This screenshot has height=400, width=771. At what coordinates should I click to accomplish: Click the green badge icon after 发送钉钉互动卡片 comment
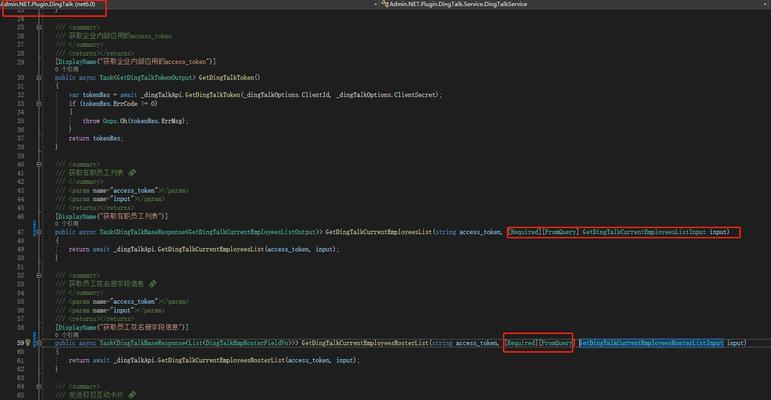[132, 395]
